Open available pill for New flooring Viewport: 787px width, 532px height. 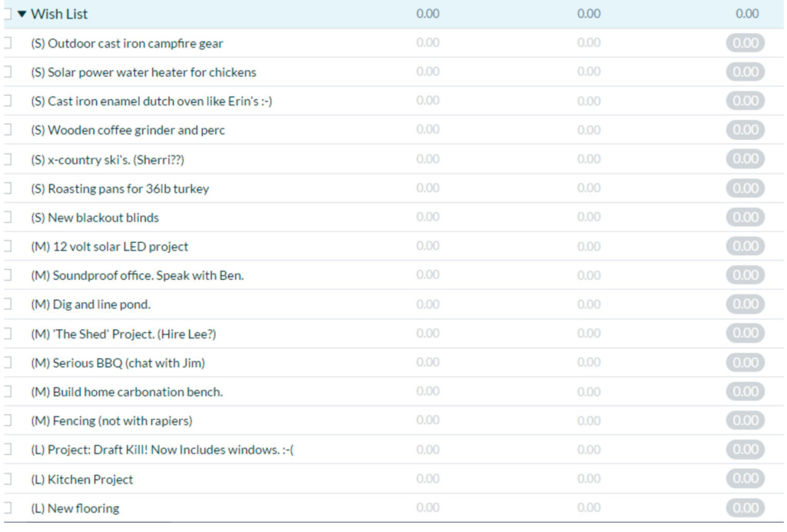click(745, 508)
